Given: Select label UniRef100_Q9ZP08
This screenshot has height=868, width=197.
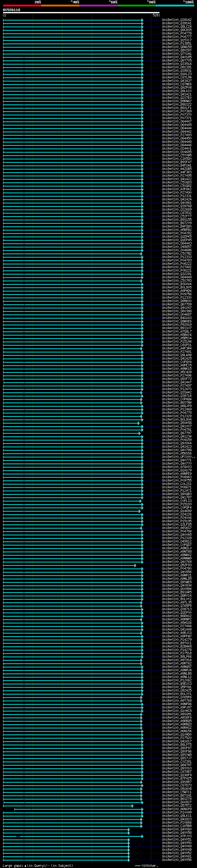Looking at the screenshot, I should pos(177,88).
